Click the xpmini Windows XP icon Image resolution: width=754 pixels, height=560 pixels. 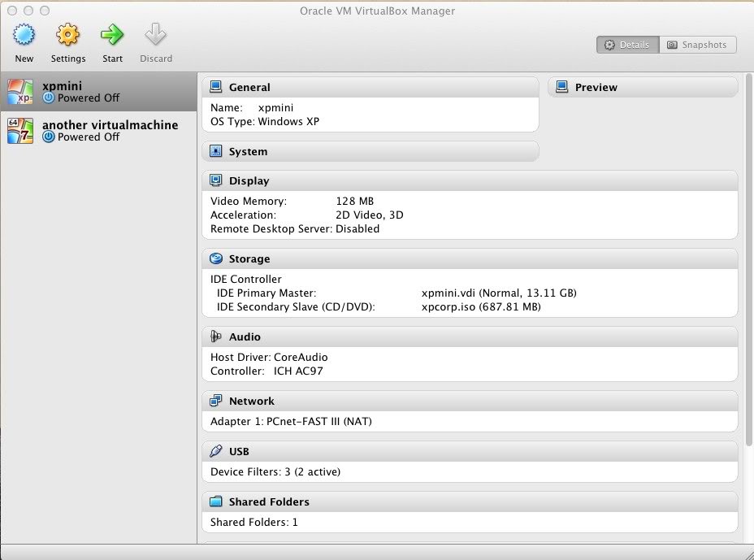pyautogui.click(x=20, y=92)
